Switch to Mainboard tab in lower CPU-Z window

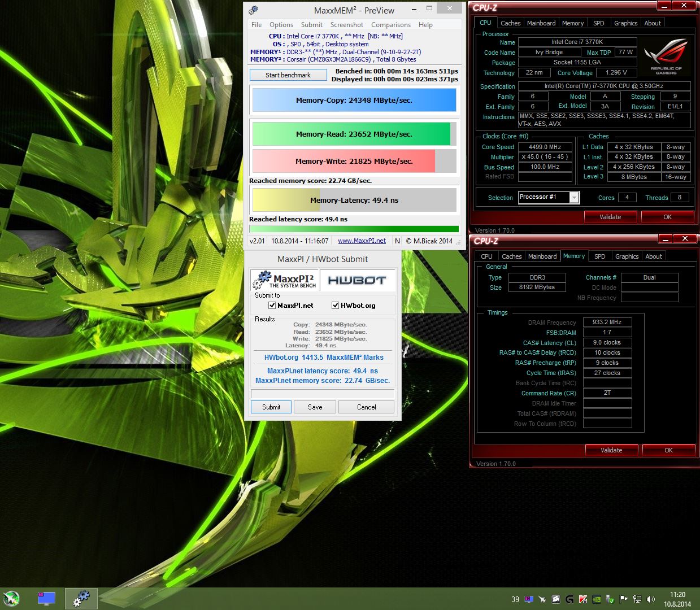542,256
